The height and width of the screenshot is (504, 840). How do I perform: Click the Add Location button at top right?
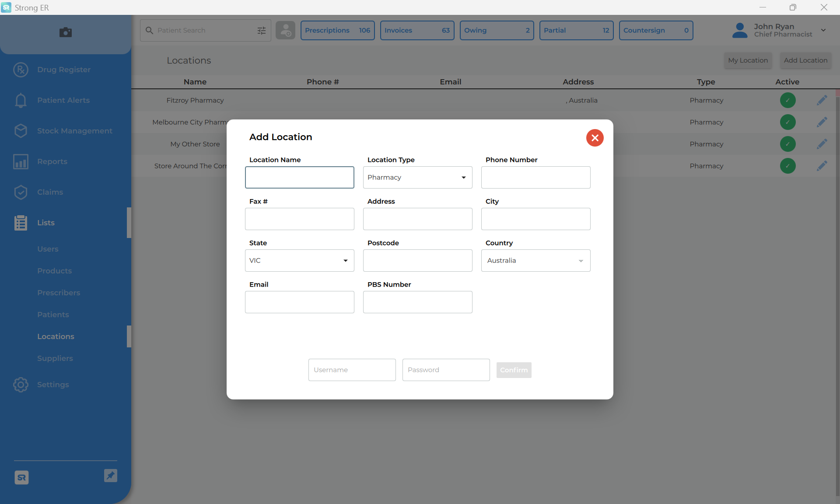[806, 60]
